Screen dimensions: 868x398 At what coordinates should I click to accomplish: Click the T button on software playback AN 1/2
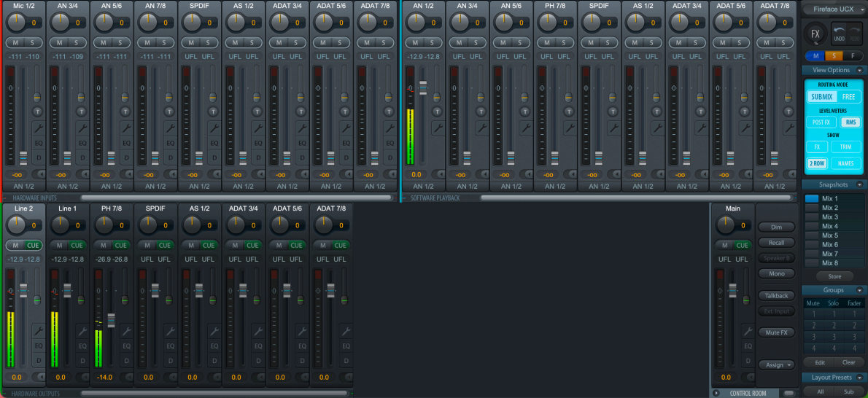[x=437, y=112]
